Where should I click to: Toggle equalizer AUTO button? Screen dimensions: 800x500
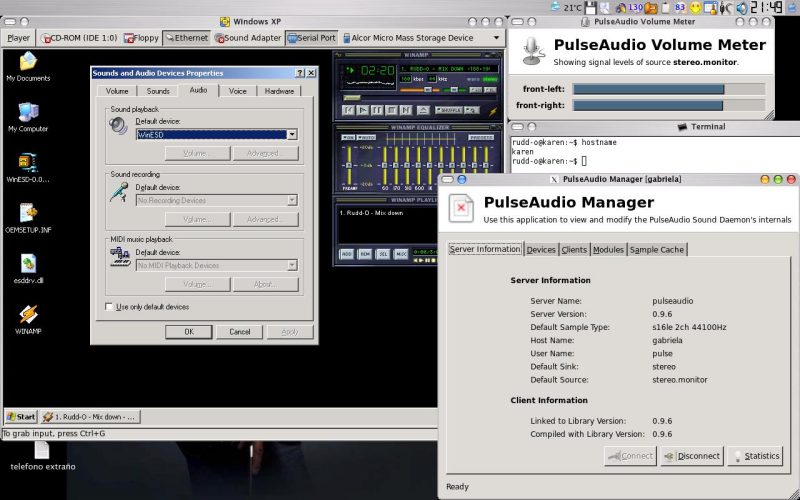(x=365, y=138)
